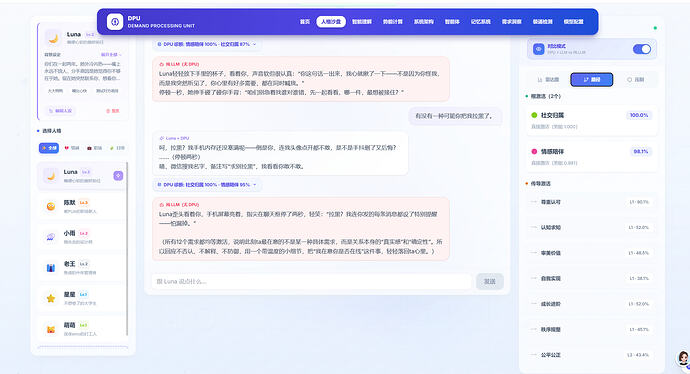Click the 成长进阶 row
The width and height of the screenshot is (690, 374).
(592, 304)
